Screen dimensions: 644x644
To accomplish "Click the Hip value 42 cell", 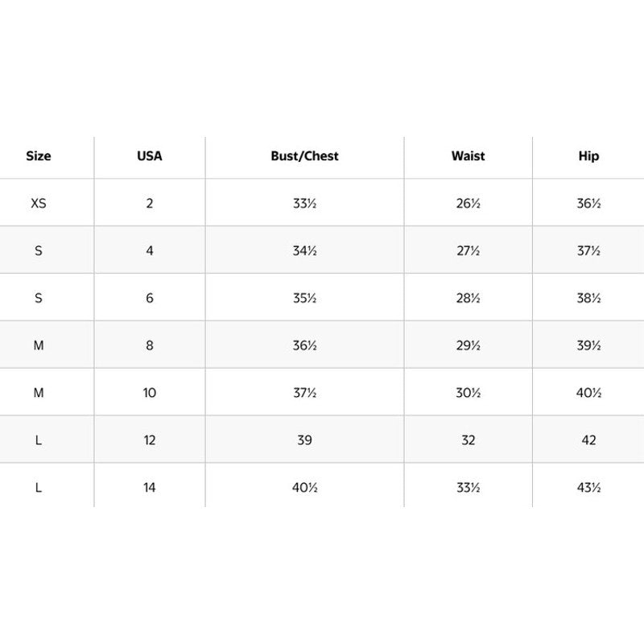I will (x=588, y=440).
